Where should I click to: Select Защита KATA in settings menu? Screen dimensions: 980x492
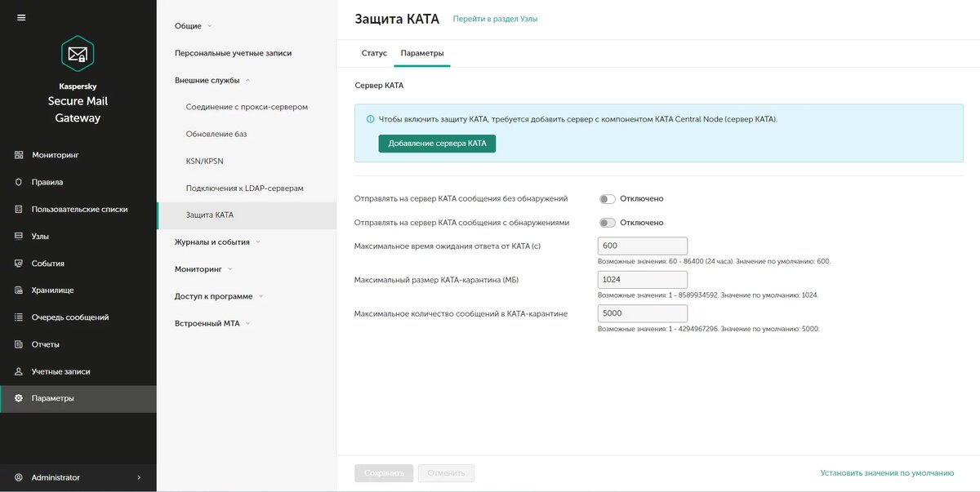pyautogui.click(x=246, y=215)
